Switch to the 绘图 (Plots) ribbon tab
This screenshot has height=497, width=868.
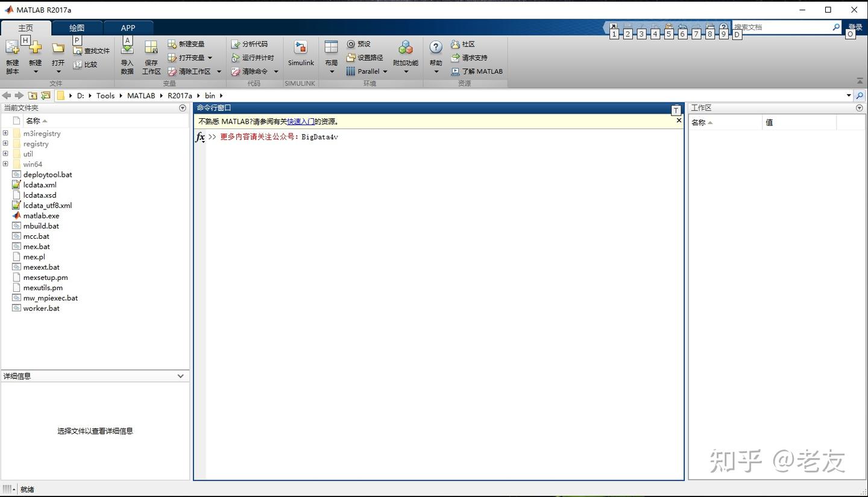tap(76, 27)
